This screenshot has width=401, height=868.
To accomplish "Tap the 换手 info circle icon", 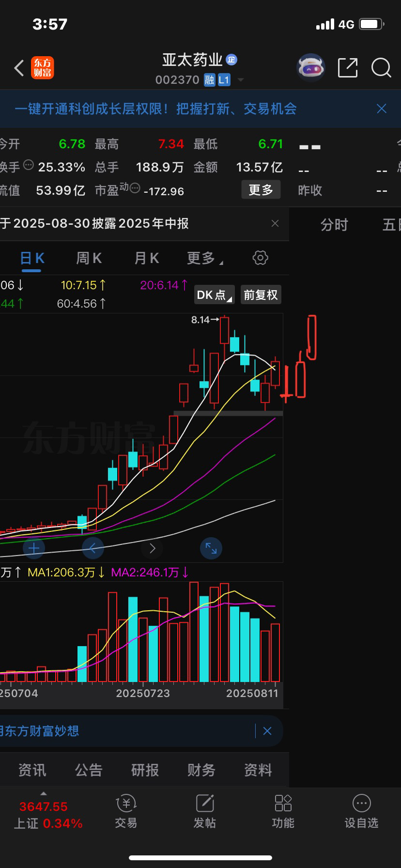I will (29, 165).
